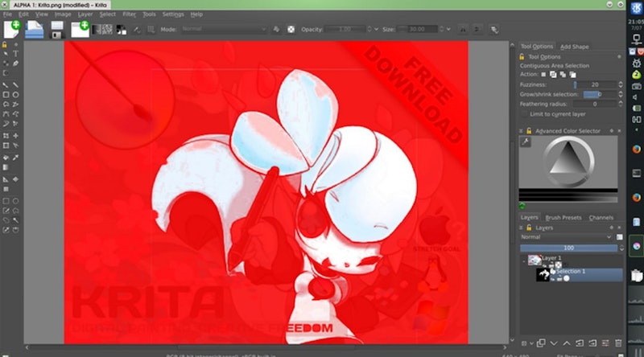This screenshot has height=357, width=644.
Task: Open the Filter menu
Action: point(130,14)
